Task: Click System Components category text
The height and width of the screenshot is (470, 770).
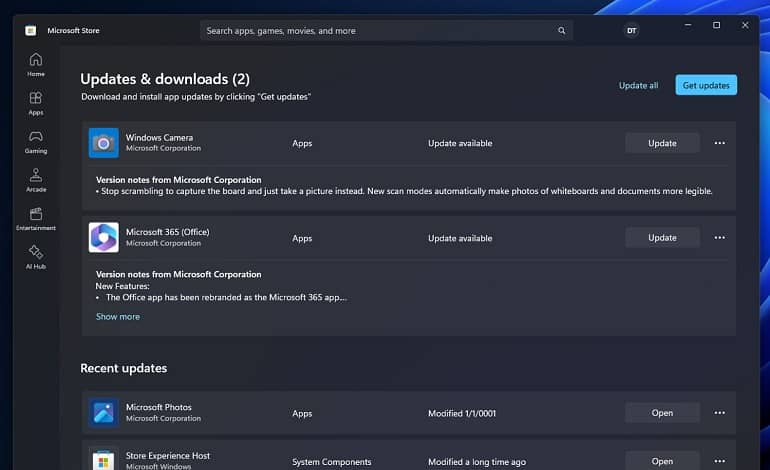Action: click(331, 462)
